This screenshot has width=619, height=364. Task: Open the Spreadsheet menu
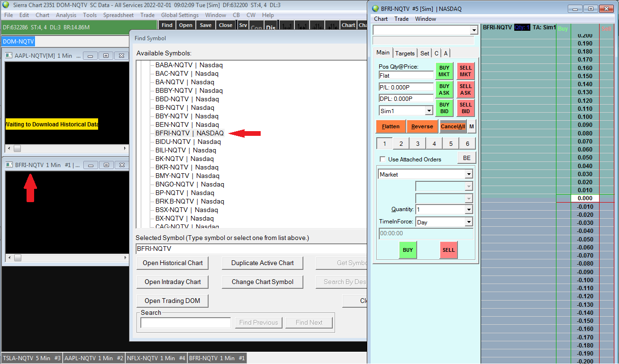[118, 15]
